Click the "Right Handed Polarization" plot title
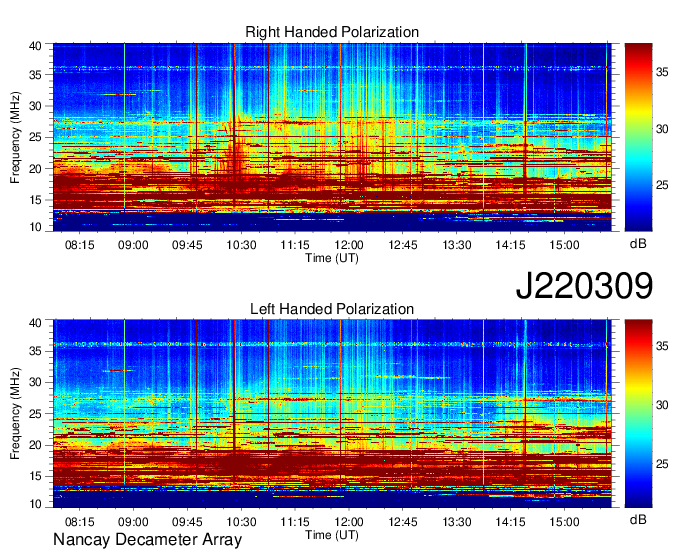 coord(332,32)
